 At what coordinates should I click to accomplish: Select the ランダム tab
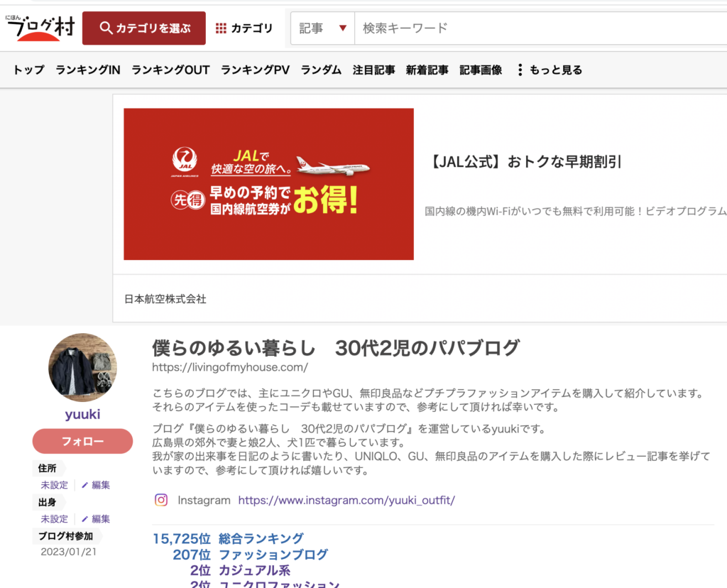(x=321, y=70)
